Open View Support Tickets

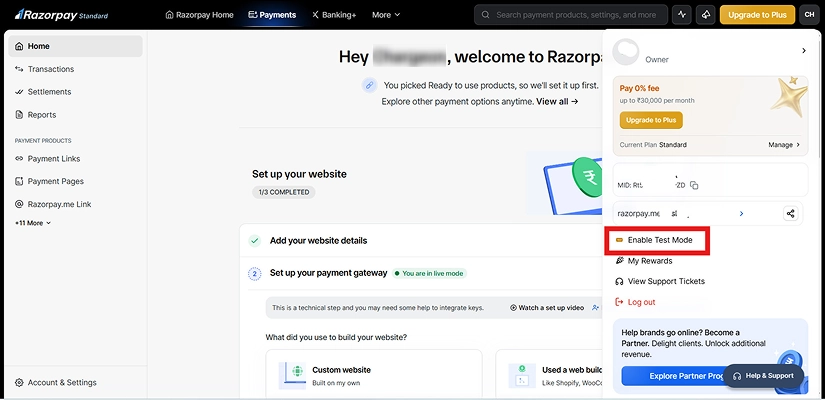(660, 282)
